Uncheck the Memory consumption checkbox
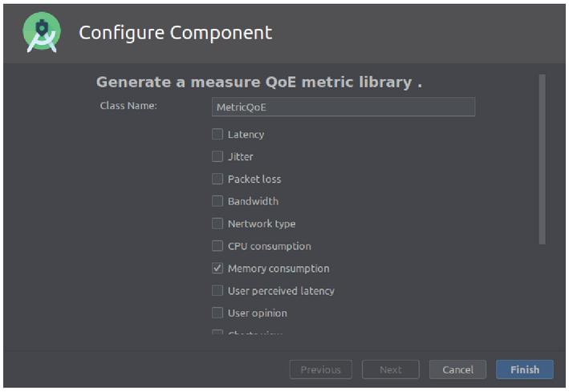 217,269
